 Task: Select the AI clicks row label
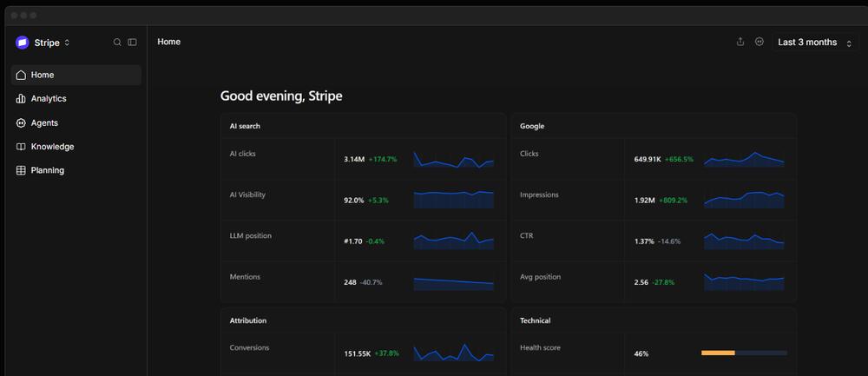(242, 154)
